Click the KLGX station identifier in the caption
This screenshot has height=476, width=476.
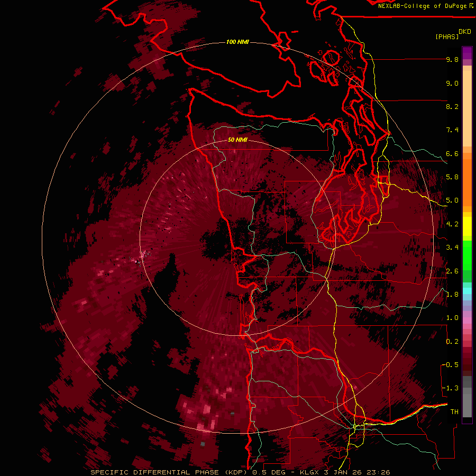click(x=310, y=472)
